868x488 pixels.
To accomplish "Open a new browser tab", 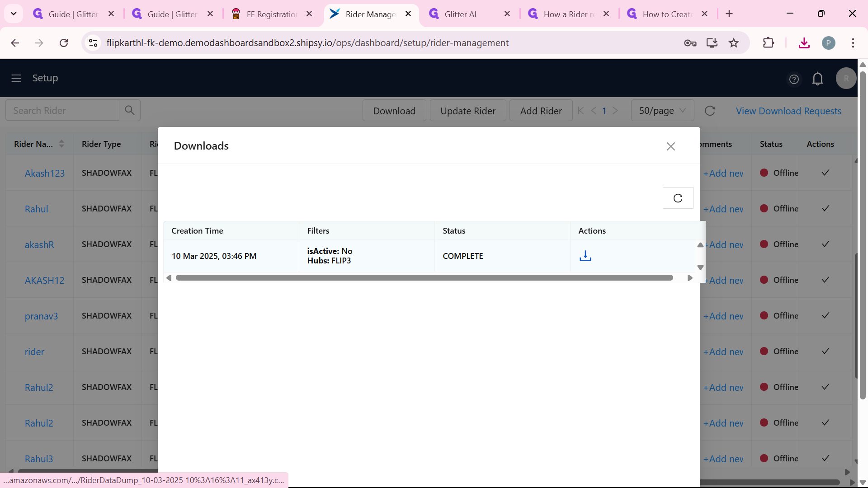I will pos(729,14).
